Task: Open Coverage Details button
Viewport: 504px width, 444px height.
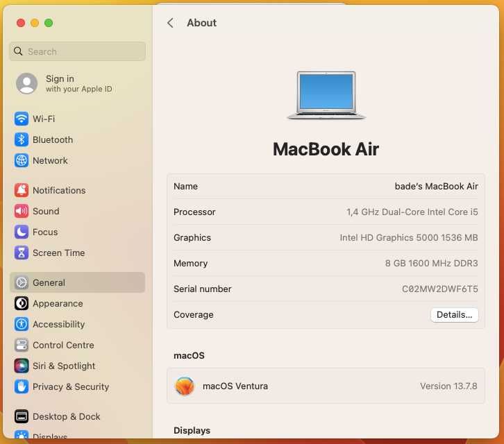Action: point(454,314)
